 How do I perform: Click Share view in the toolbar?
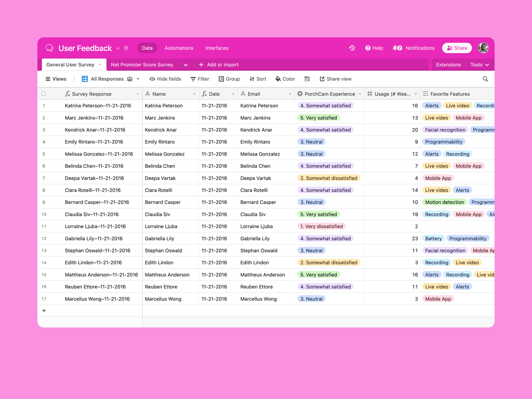336,79
